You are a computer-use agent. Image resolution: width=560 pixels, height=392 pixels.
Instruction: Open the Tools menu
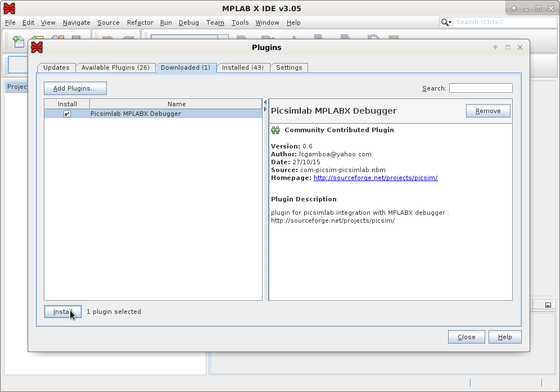point(240,22)
